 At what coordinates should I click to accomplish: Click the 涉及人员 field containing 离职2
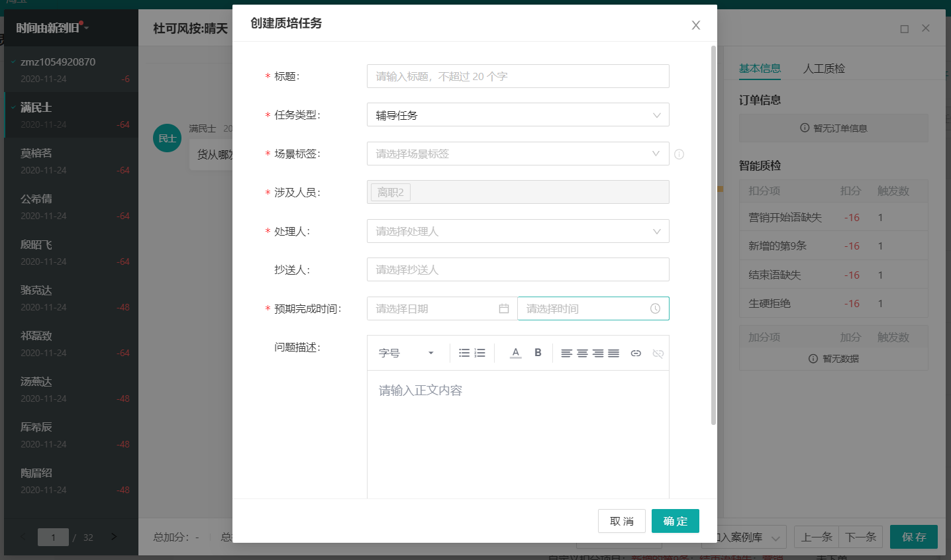[518, 192]
